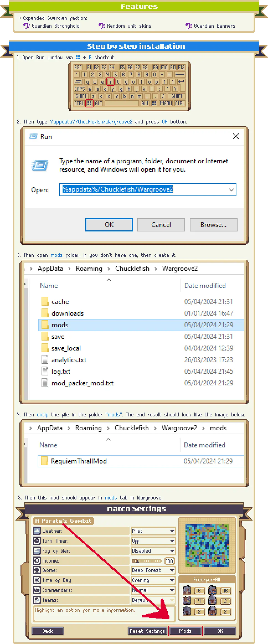The width and height of the screenshot is (268, 644).
Task: Select the mods folder row
Action: [141, 325]
